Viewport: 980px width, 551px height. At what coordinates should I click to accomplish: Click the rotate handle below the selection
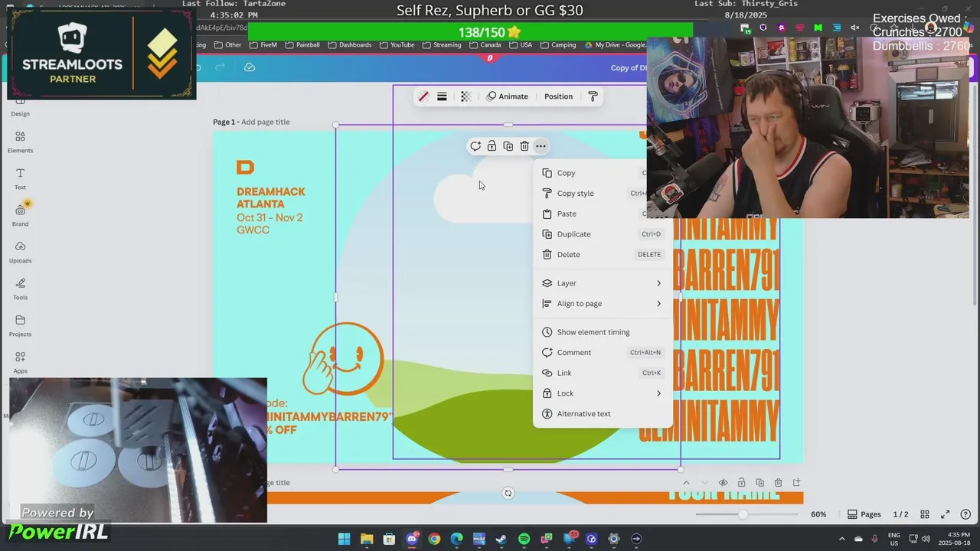508,494
